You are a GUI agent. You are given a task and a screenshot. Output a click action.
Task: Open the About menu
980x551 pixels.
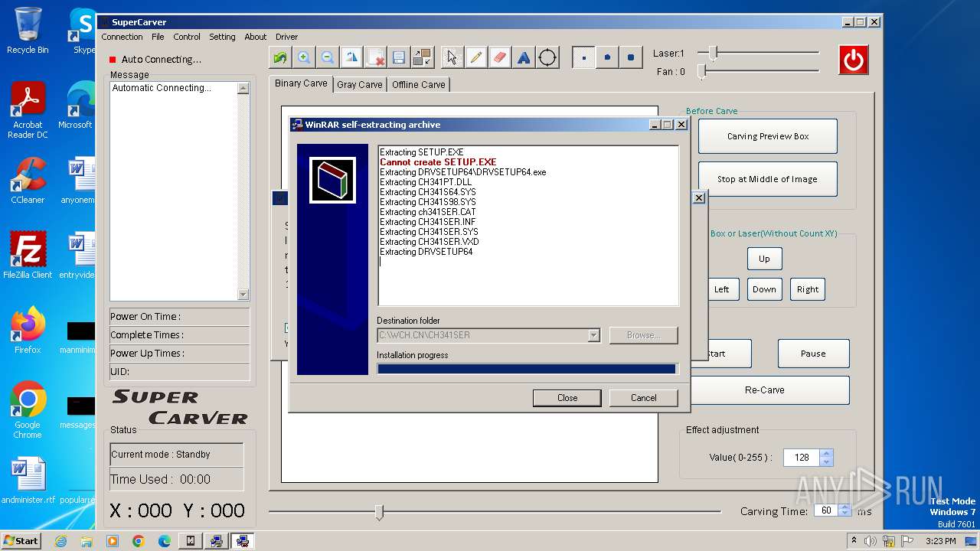pos(256,37)
